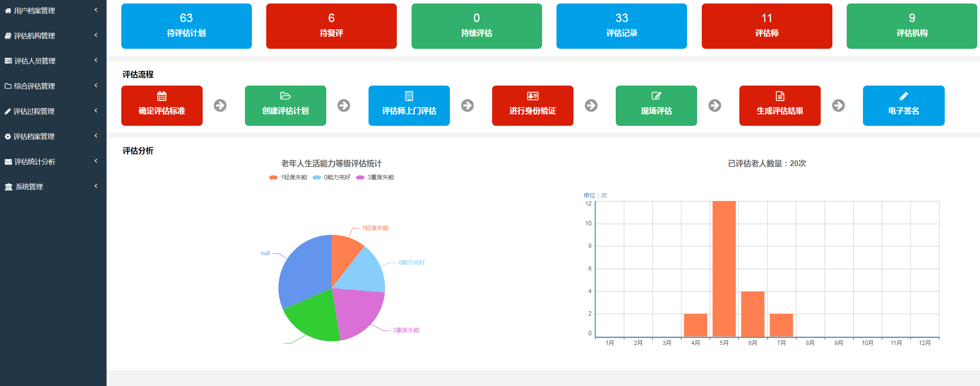Toggle 0能力完好 legend series visibility
Viewport: 980px width, 386px height.
[x=331, y=177]
